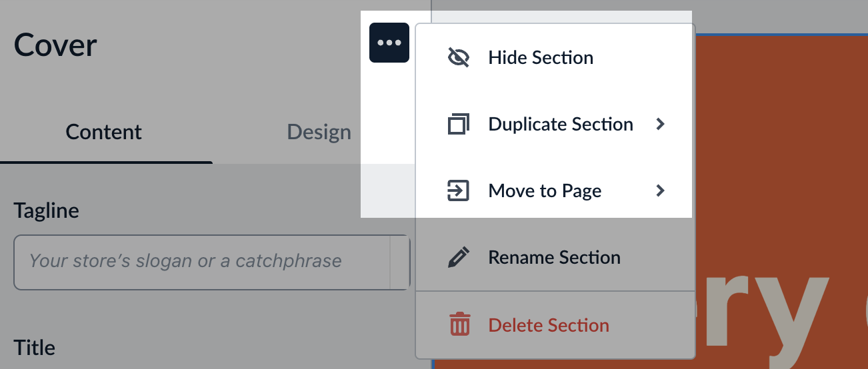
Task: Click the Title field label
Action: [35, 348]
